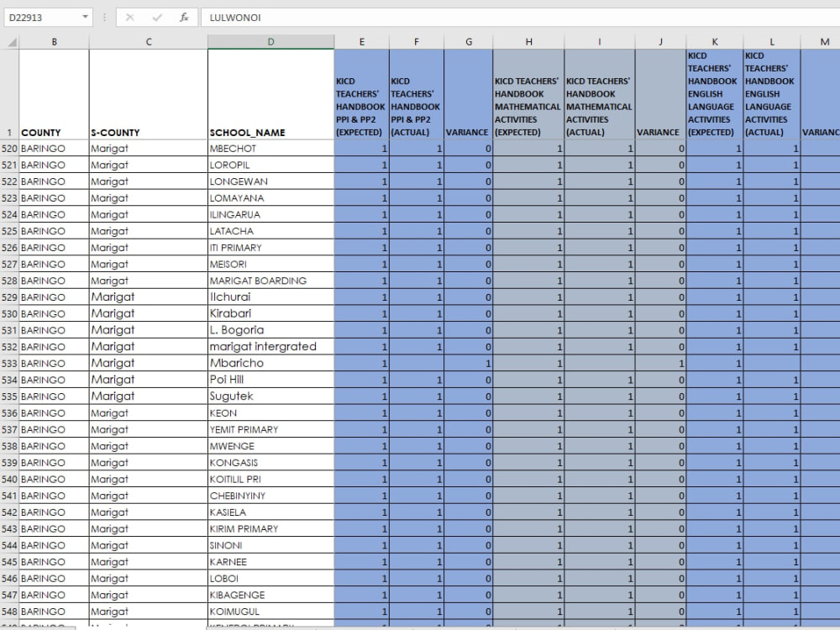840x630 pixels.
Task: Select column D header
Action: coord(271,42)
